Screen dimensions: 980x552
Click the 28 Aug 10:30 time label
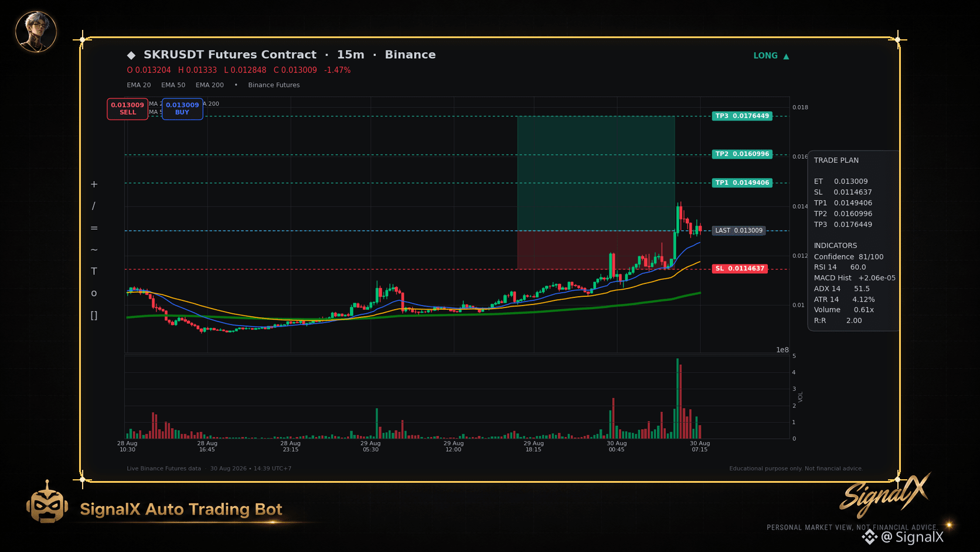pyautogui.click(x=127, y=446)
